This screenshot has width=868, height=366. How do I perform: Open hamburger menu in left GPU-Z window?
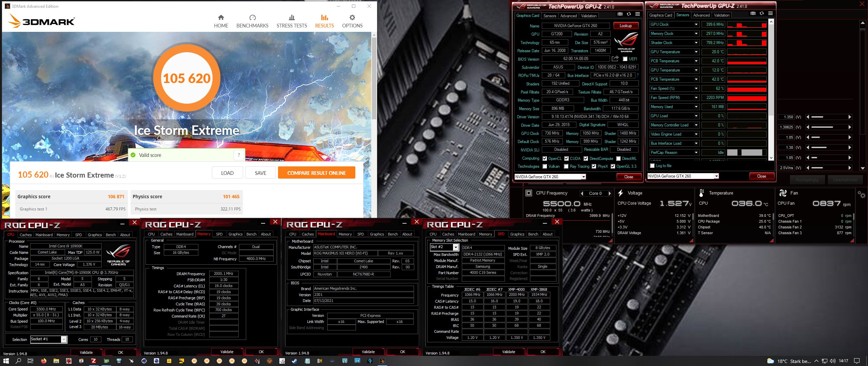click(x=637, y=14)
